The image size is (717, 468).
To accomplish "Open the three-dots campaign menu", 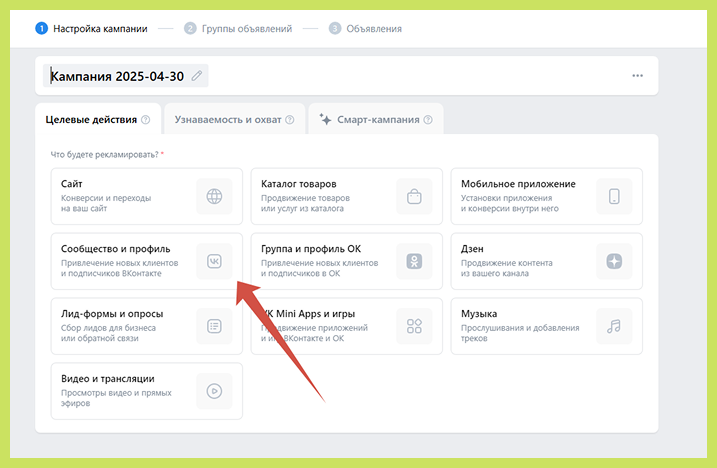I will click(637, 75).
